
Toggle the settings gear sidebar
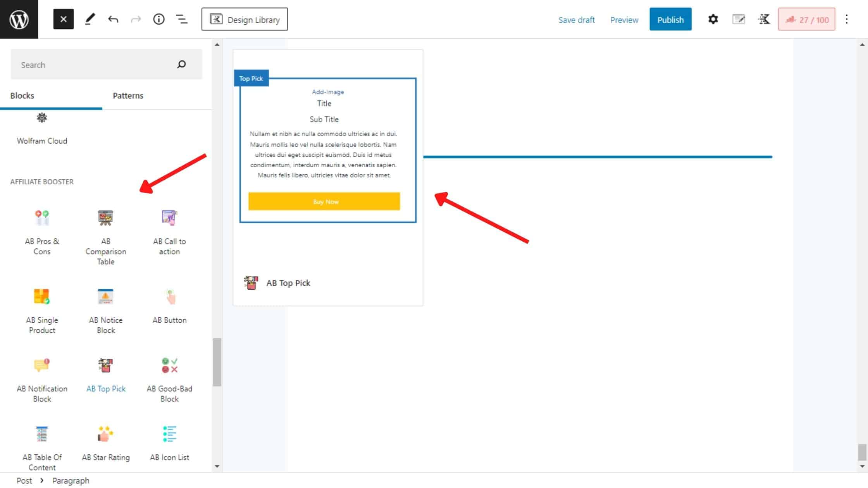click(x=713, y=19)
